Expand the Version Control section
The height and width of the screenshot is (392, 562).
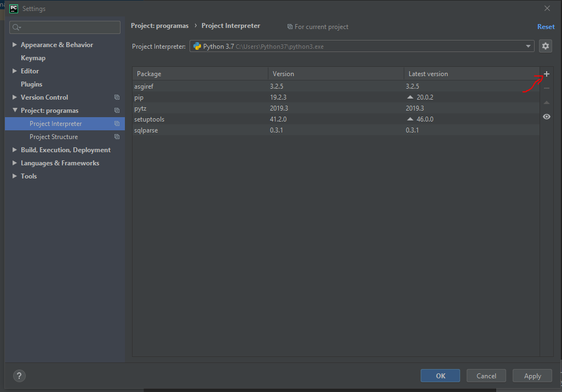(x=15, y=97)
